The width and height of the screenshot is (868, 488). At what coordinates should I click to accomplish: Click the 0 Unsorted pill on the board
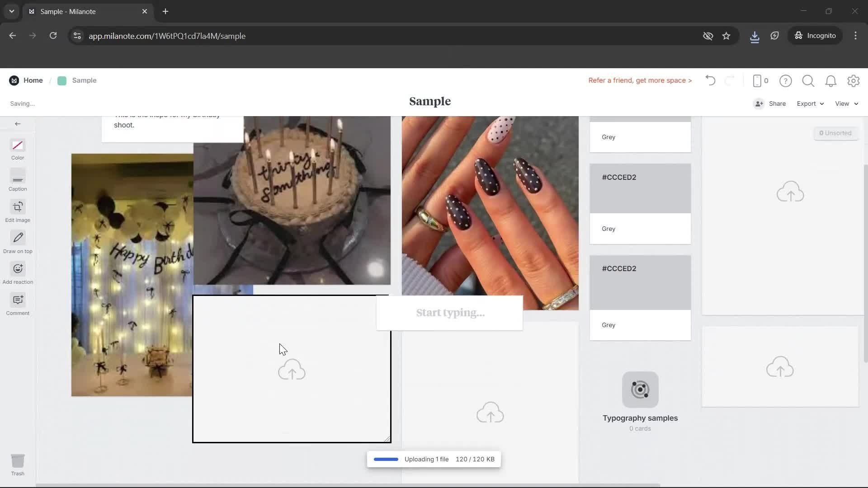pyautogui.click(x=835, y=133)
